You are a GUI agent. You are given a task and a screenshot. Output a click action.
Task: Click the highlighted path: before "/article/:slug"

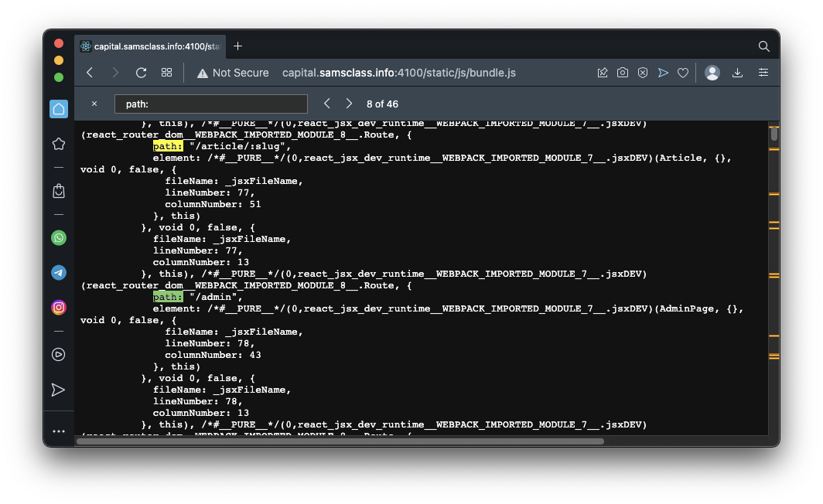tap(168, 146)
